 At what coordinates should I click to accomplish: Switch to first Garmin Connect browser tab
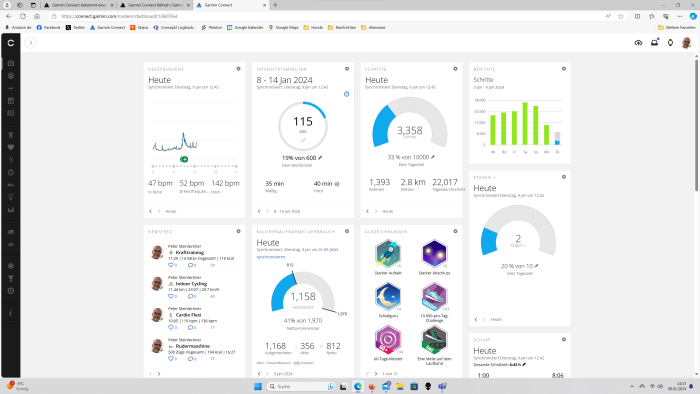coord(78,5)
